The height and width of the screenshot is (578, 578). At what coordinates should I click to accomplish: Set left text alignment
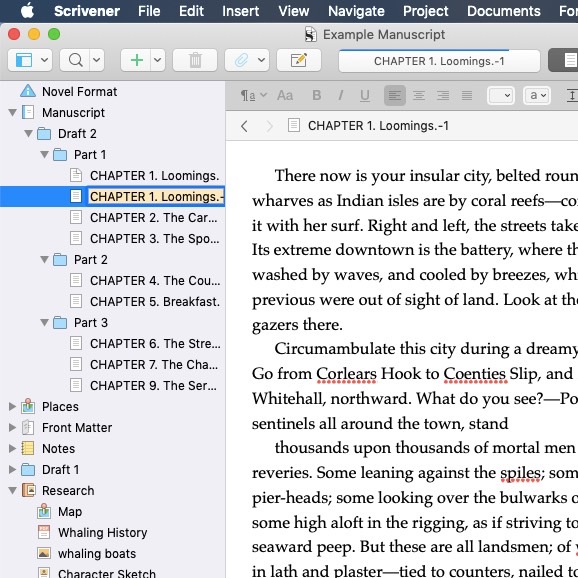tap(395, 95)
